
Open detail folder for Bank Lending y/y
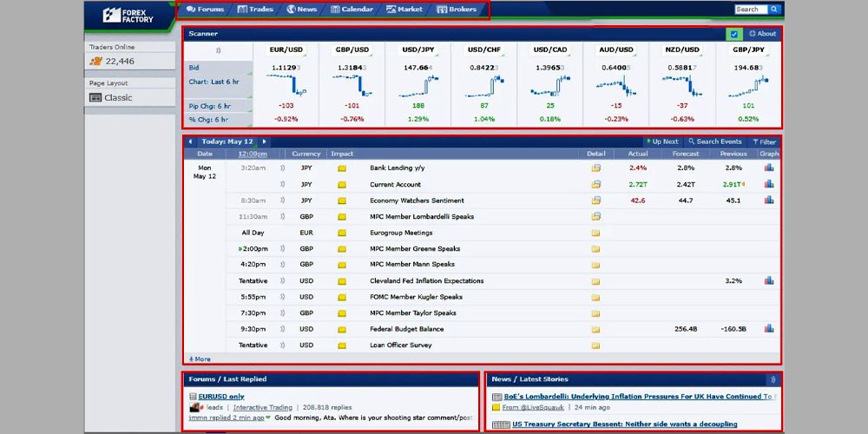click(595, 168)
